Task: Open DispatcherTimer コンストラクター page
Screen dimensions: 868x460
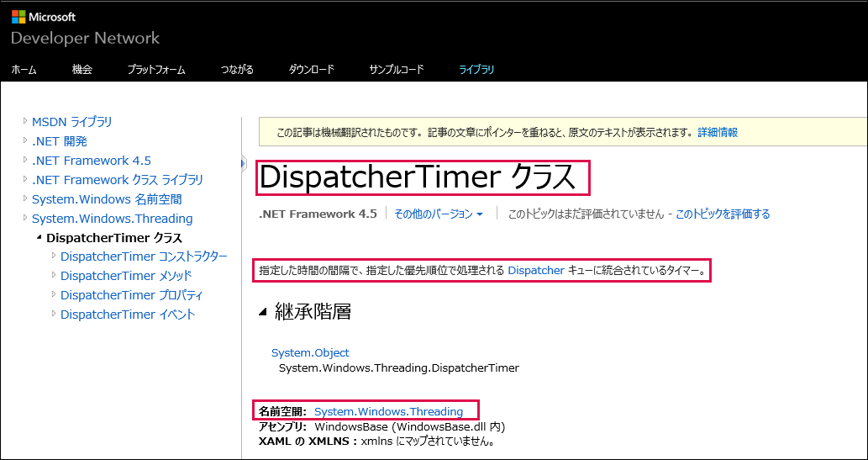Action: pos(144,256)
